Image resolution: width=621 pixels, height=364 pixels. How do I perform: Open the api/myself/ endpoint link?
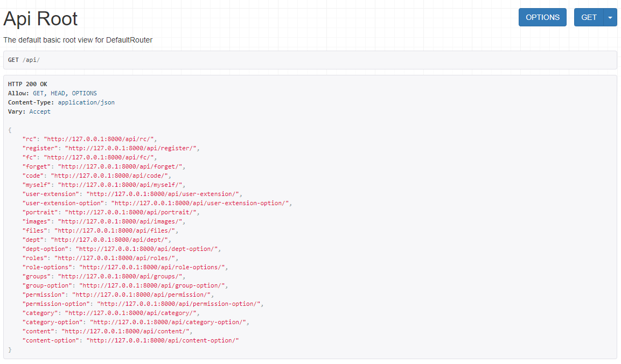(x=121, y=185)
